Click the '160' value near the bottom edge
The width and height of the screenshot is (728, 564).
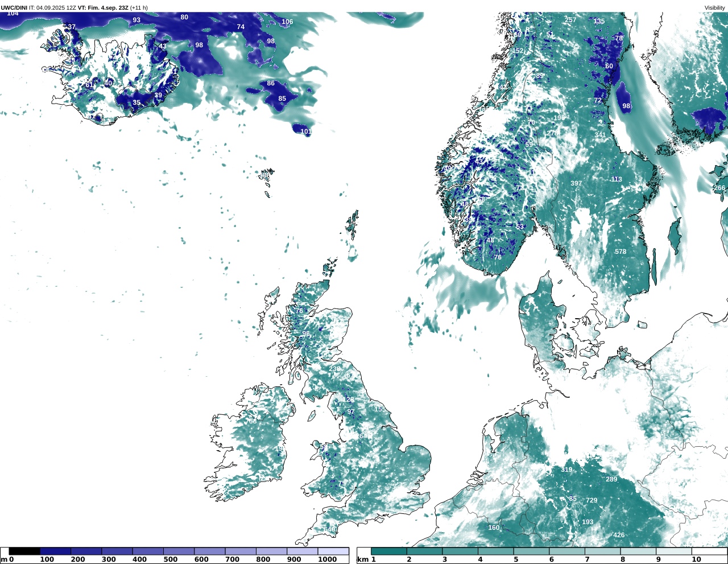tap(494, 528)
